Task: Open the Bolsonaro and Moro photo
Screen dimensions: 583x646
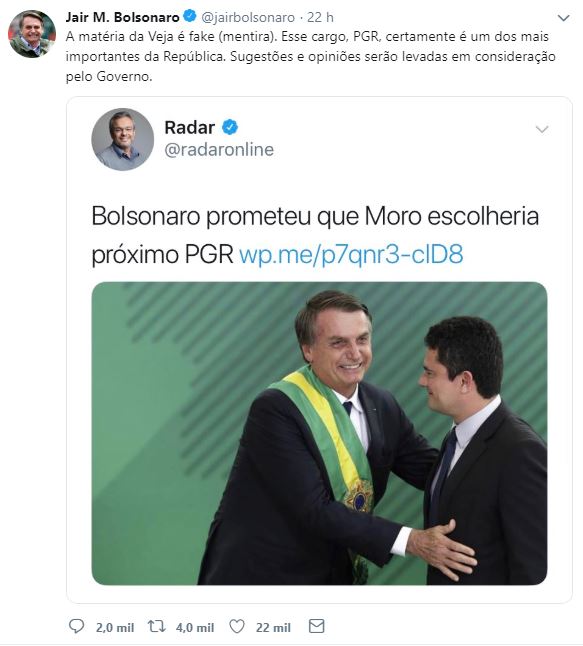Action: (319, 433)
